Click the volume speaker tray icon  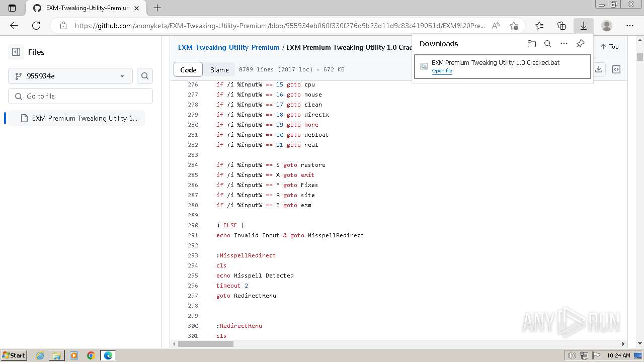572,355
